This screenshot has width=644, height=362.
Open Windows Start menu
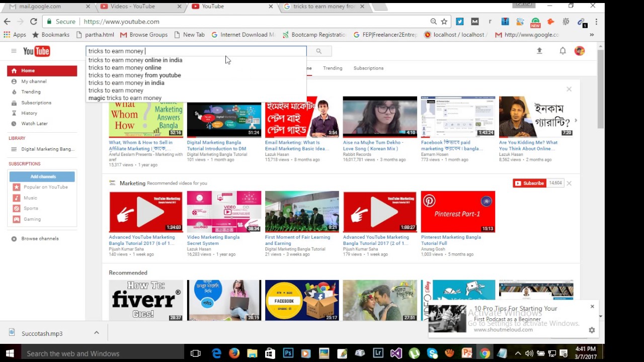[10, 353]
